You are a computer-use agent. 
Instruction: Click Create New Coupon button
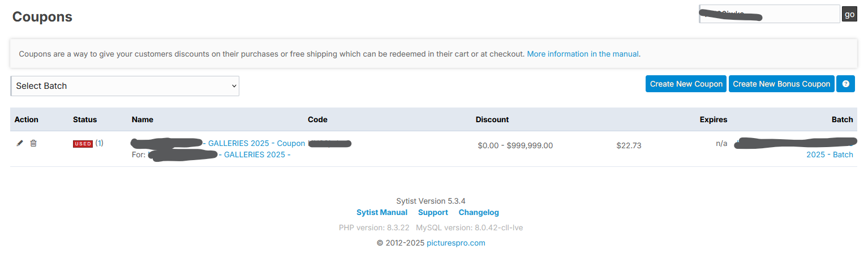point(686,84)
